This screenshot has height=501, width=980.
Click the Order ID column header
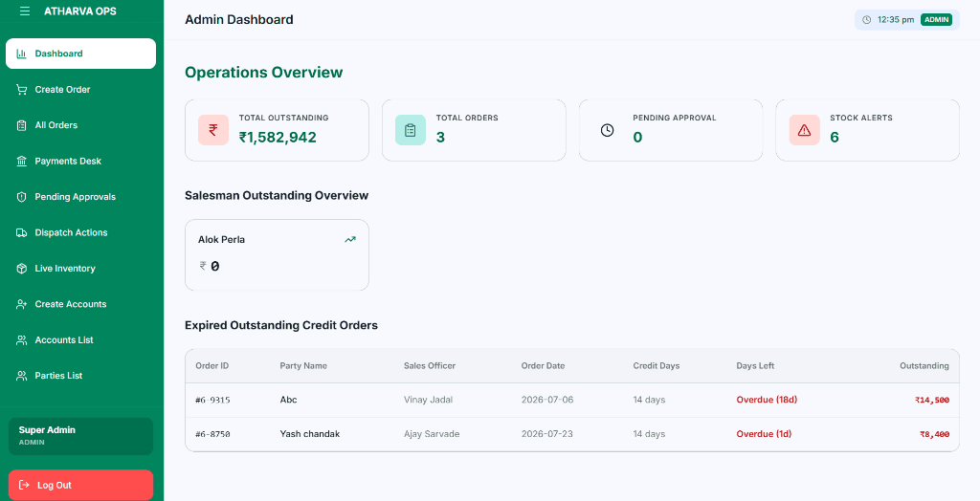[212, 365]
